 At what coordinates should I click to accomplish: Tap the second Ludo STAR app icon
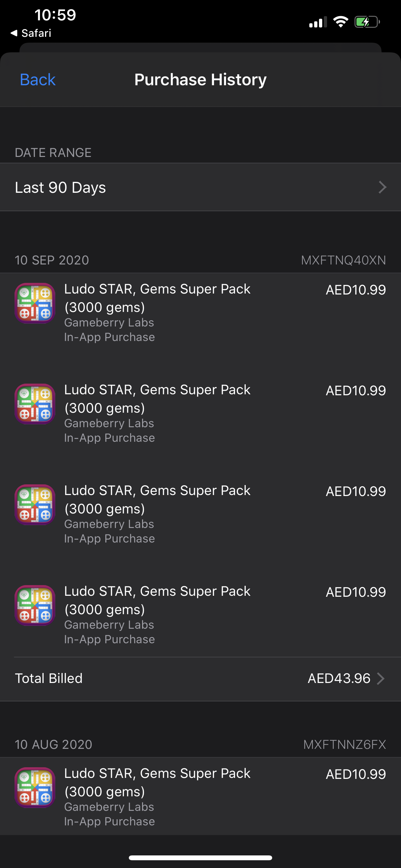35,404
